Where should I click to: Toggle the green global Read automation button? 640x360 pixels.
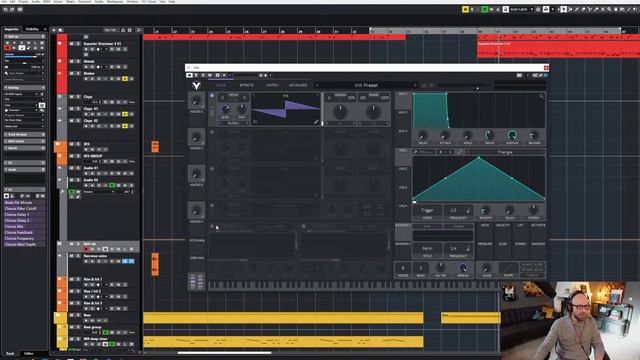tap(485, 9)
